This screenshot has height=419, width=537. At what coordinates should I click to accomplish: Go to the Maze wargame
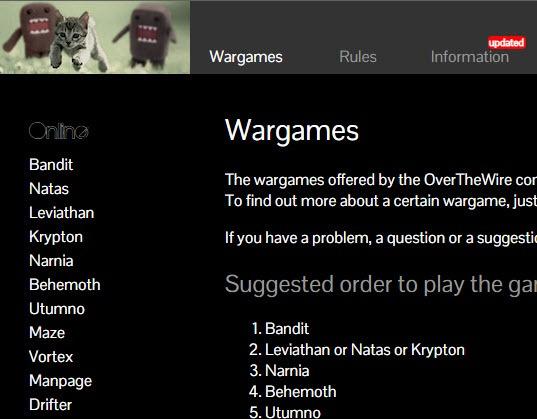[x=47, y=333]
